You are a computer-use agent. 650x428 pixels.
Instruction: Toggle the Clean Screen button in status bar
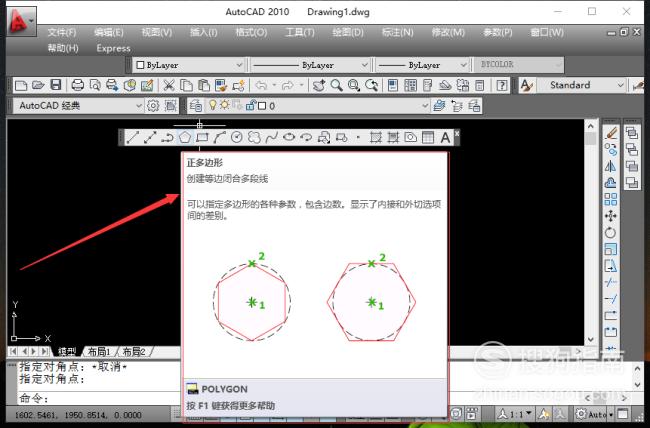pyautogui.click(x=623, y=414)
